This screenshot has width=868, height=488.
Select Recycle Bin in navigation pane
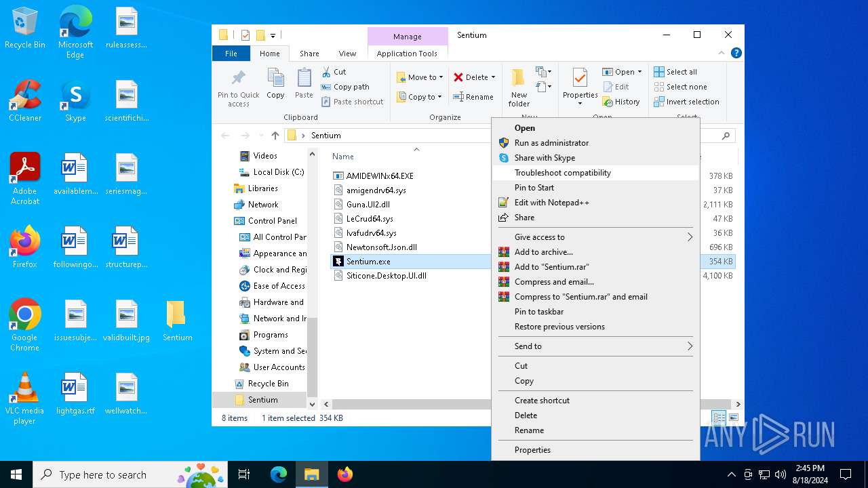pos(268,384)
